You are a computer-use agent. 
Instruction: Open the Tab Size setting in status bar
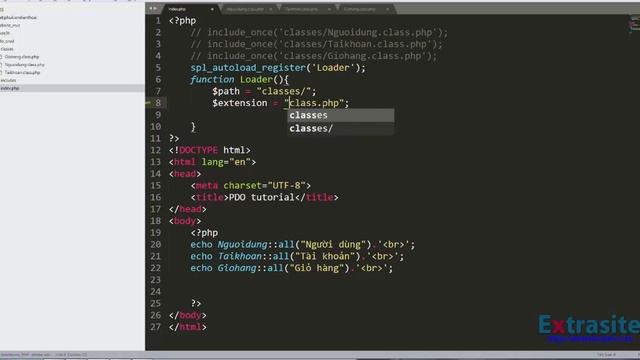tap(606, 355)
